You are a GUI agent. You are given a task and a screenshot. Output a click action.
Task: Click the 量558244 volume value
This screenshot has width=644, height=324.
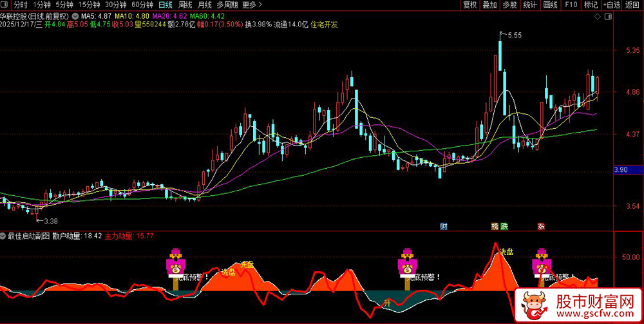[150, 24]
